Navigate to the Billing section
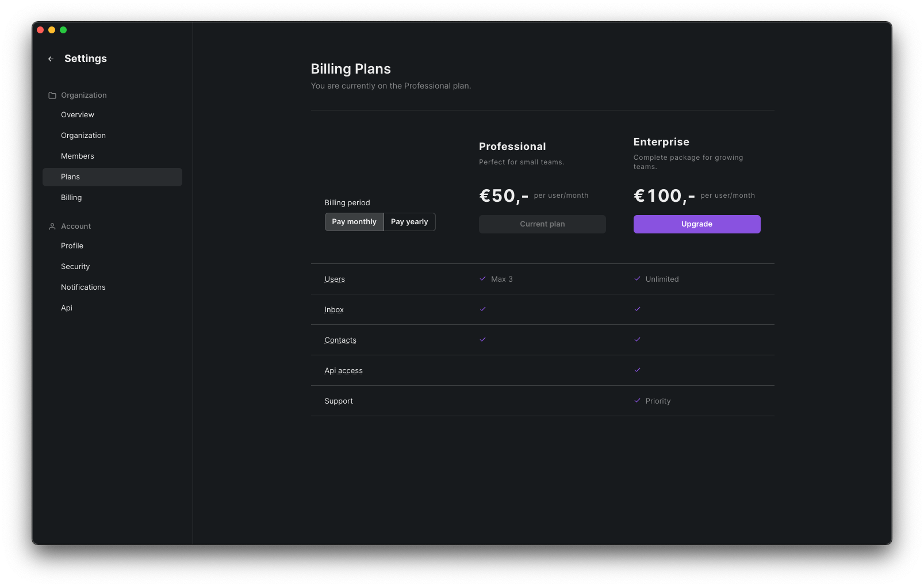 [x=71, y=197]
